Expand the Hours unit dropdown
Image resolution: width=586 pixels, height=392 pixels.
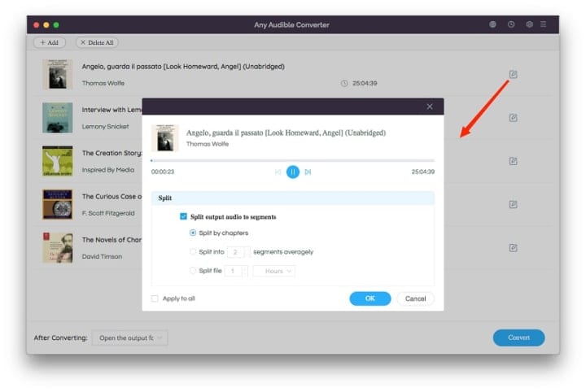click(274, 271)
